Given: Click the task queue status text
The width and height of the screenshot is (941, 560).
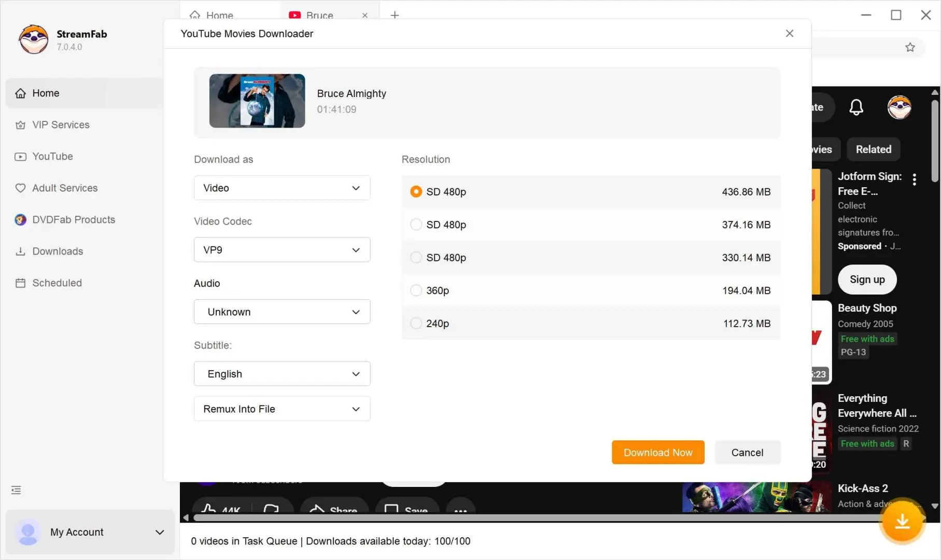Looking at the screenshot, I should [x=331, y=541].
